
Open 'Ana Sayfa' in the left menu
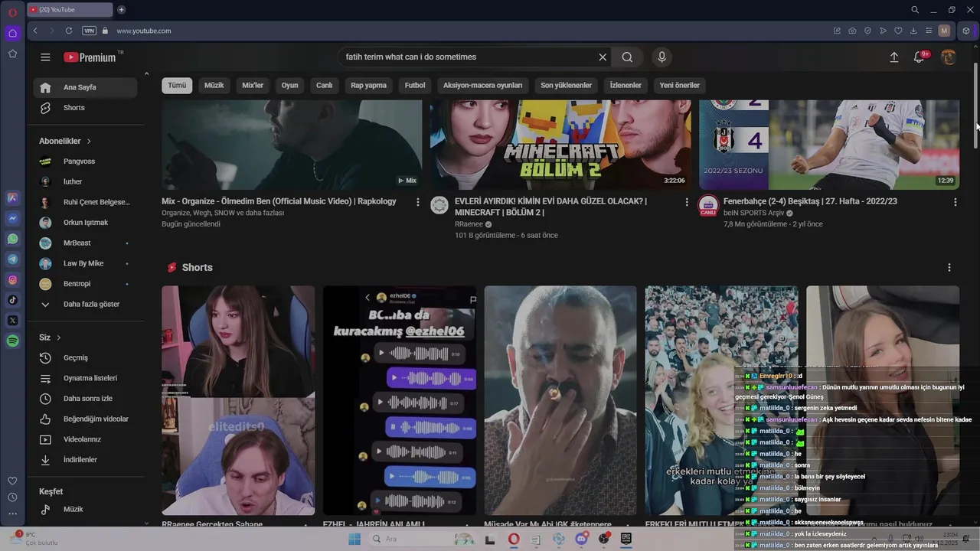[x=85, y=87]
